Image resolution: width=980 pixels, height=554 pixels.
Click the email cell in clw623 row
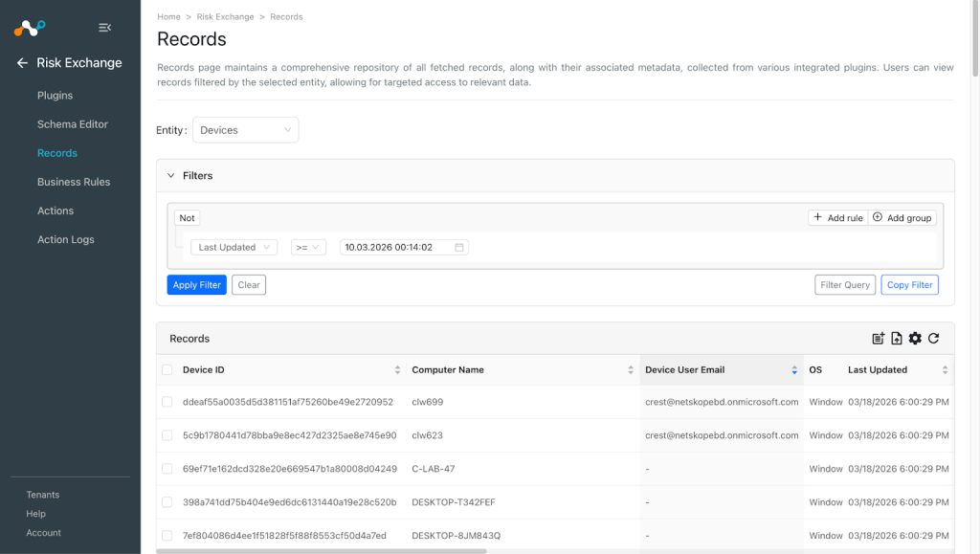[x=722, y=435]
